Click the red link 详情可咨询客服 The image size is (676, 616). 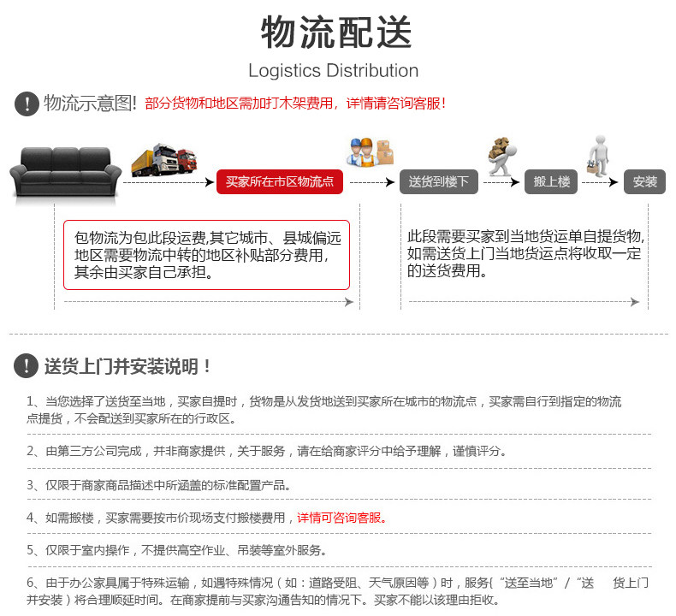click(341, 518)
